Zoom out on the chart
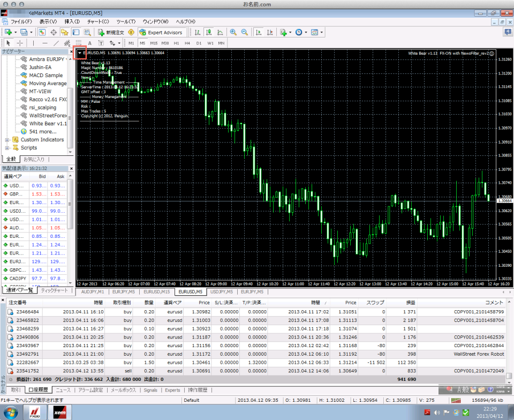The height and width of the screenshot is (420, 514). 245,32
